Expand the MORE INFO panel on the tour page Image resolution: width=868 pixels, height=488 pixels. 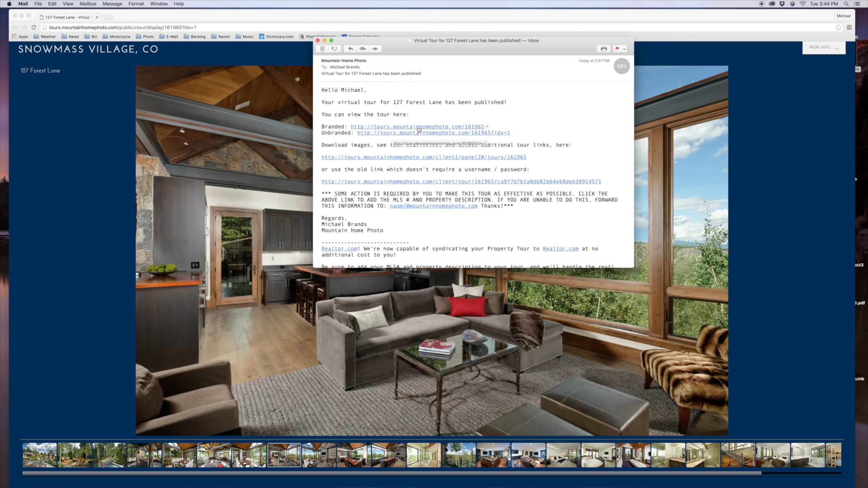point(824,47)
